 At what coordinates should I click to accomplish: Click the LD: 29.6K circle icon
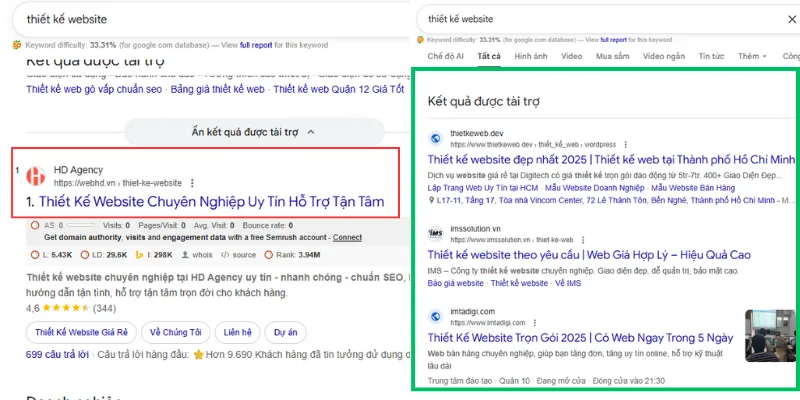pos(84,255)
